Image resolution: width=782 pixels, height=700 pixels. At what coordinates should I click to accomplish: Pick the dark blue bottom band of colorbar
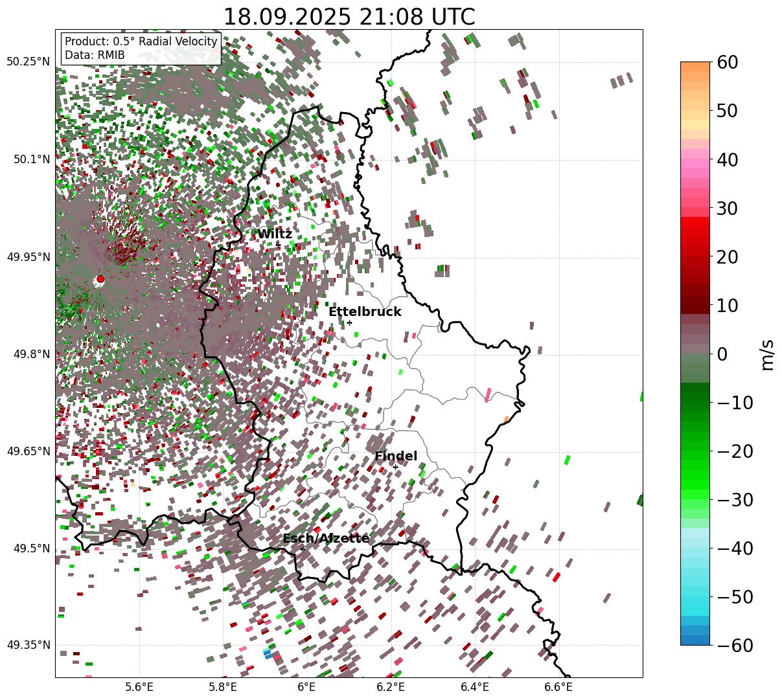[x=695, y=640]
